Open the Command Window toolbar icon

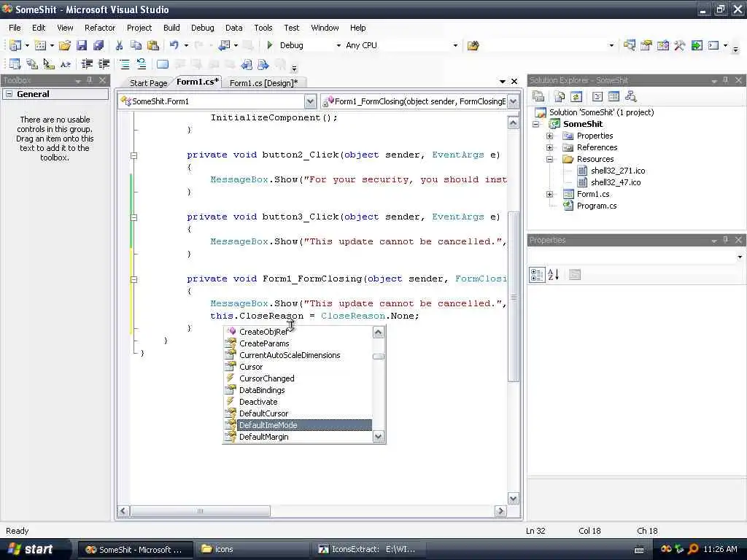point(713,45)
